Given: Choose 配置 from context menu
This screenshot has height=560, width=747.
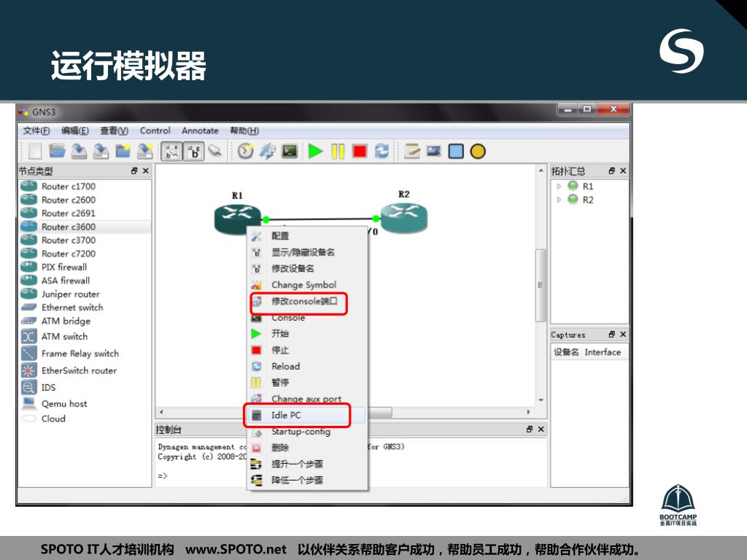Looking at the screenshot, I should tap(308, 236).
